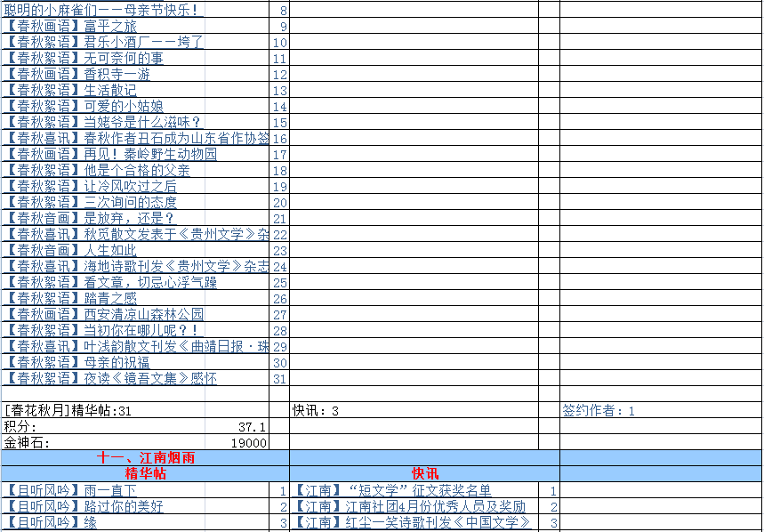Viewport: 764px width, 532px height.
Task: Open 【春秋画语】西安清凉山森林公园 link
Action: [106, 314]
